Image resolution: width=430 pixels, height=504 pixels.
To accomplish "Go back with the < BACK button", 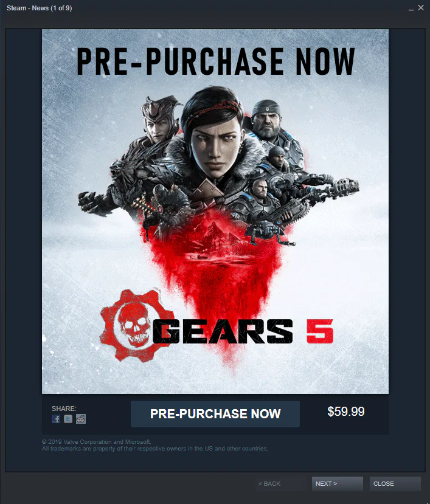I will 269,483.
